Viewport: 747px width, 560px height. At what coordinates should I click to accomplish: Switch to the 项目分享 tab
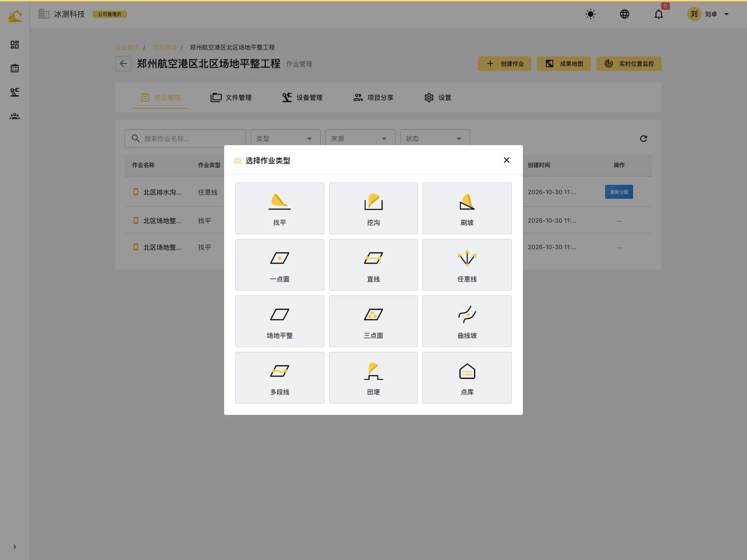click(x=373, y=98)
